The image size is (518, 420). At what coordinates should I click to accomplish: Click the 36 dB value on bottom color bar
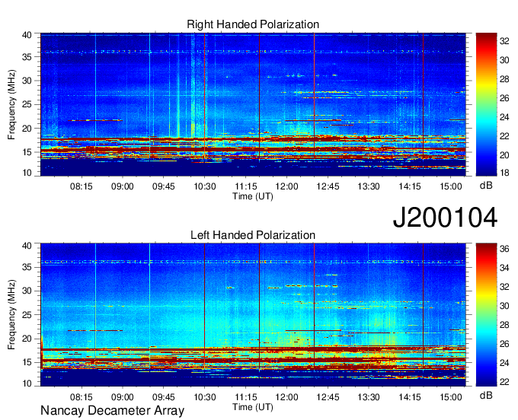[x=504, y=249]
